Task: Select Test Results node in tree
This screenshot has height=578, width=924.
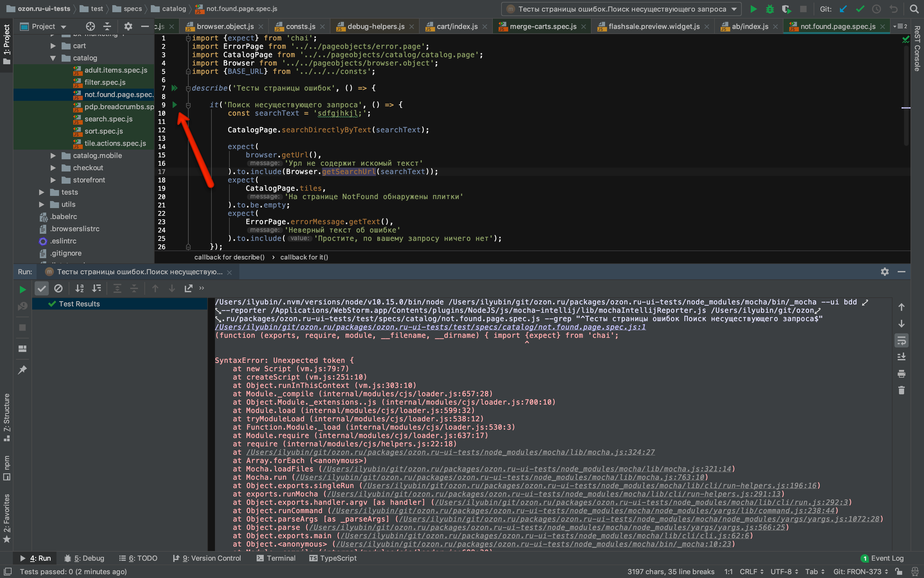Action: (x=119, y=304)
